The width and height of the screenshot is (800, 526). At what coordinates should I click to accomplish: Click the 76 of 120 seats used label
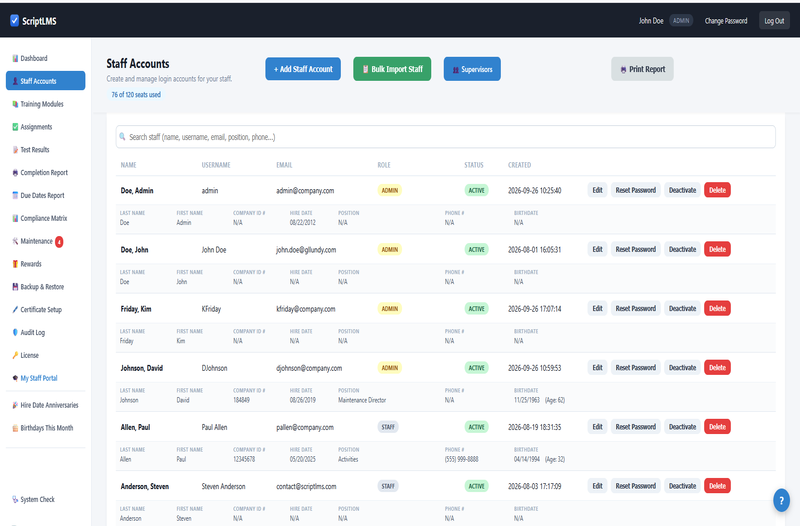coord(136,94)
